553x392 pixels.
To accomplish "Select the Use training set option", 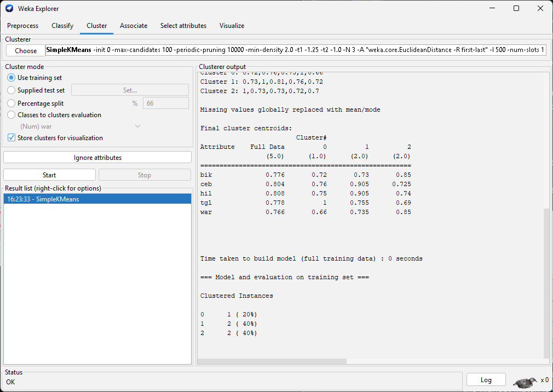I will coord(11,78).
